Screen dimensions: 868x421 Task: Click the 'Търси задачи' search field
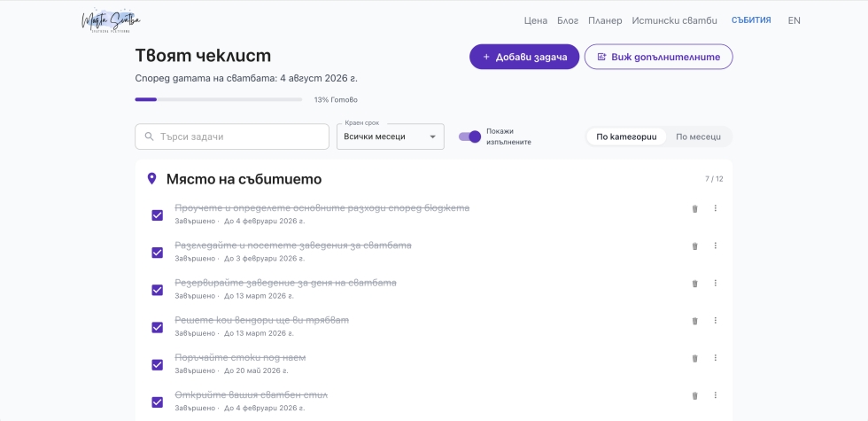pyautogui.click(x=232, y=136)
